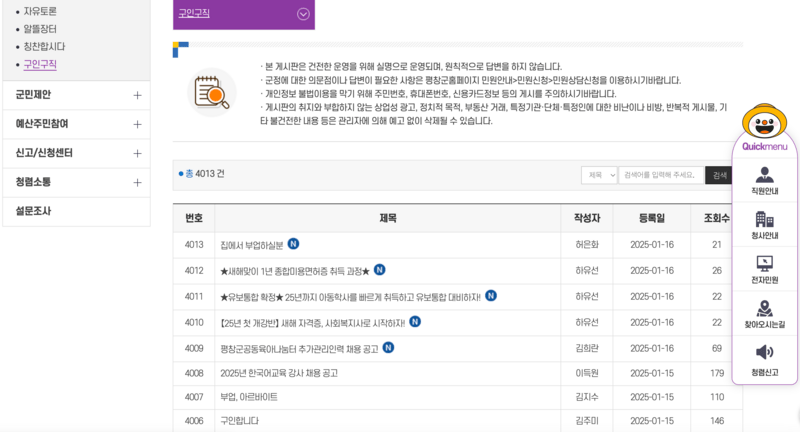Go to 자유토론 in sidebar
The width and height of the screenshot is (800, 432).
40,11
